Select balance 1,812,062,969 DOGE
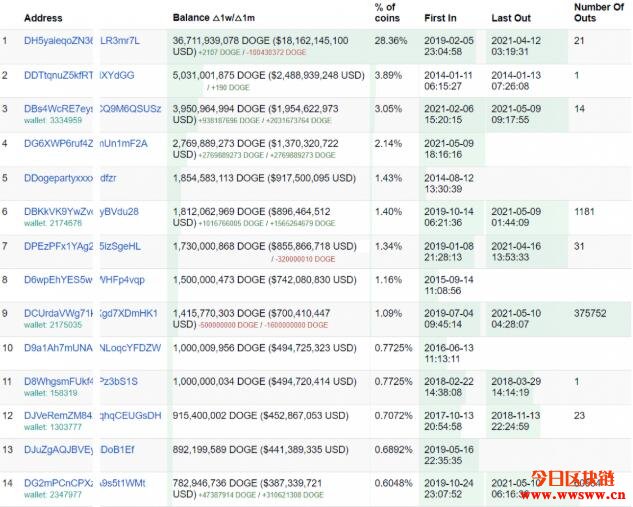The width and height of the screenshot is (633, 507). point(219,212)
